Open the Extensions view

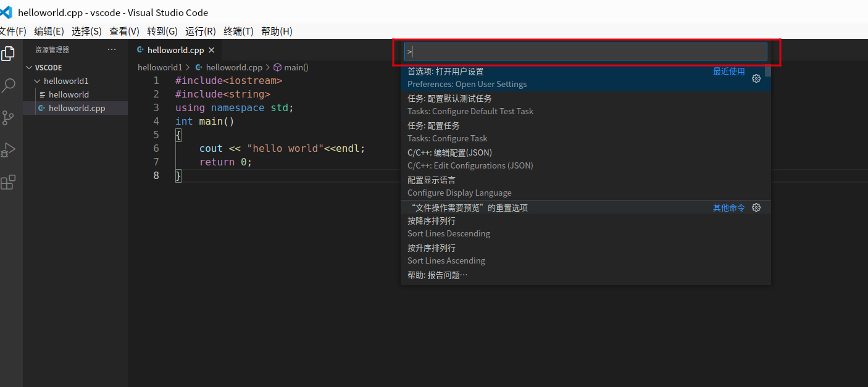pyautogui.click(x=9, y=182)
